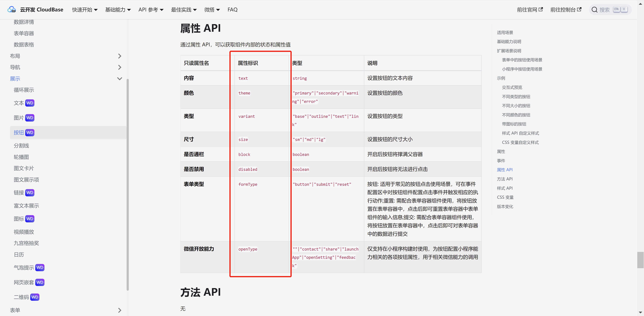
Task: Click the external-link icon next to 前往控制台
Action: point(579,9)
